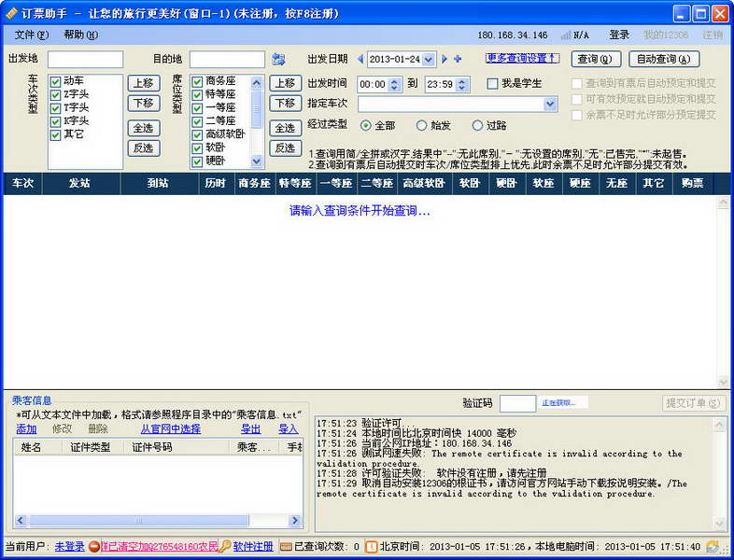Click 反选 beside the train type list
This screenshot has width=734, height=560.
click(144, 147)
